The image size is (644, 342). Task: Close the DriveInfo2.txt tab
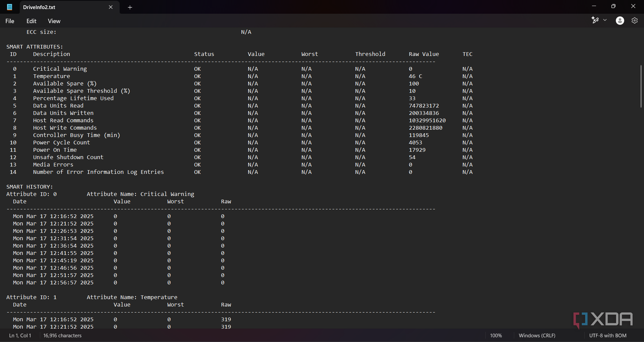[111, 7]
